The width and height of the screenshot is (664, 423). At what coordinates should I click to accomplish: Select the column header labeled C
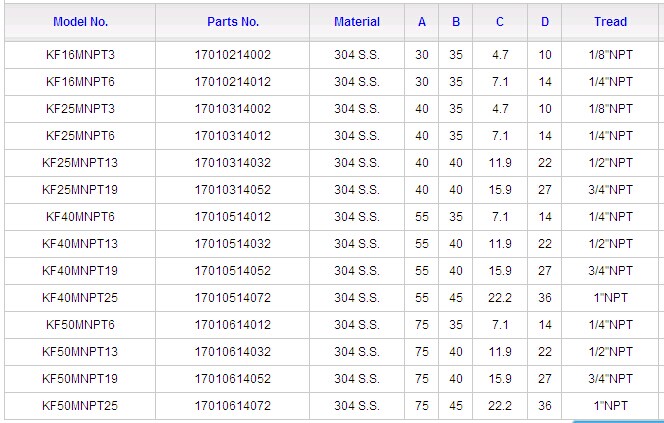(500, 21)
